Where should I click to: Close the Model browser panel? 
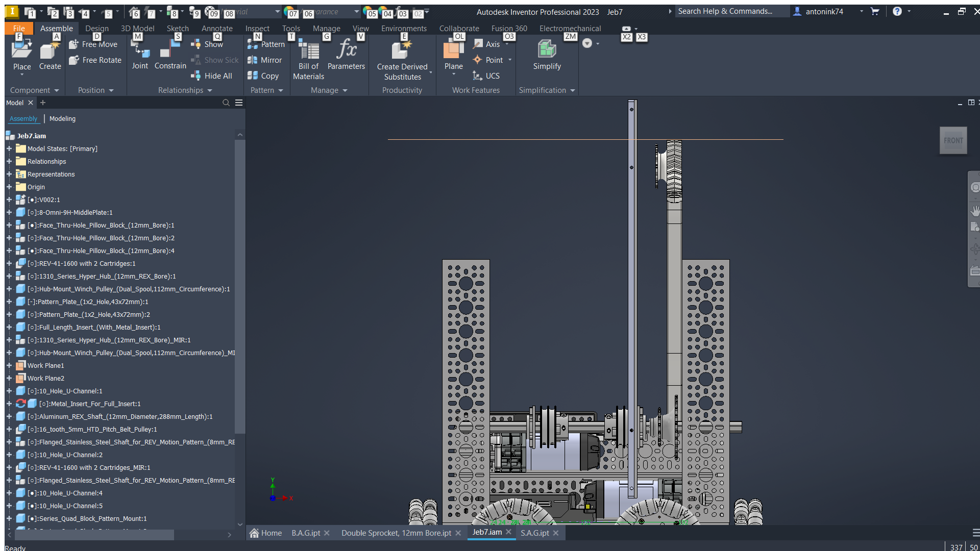coord(31,103)
